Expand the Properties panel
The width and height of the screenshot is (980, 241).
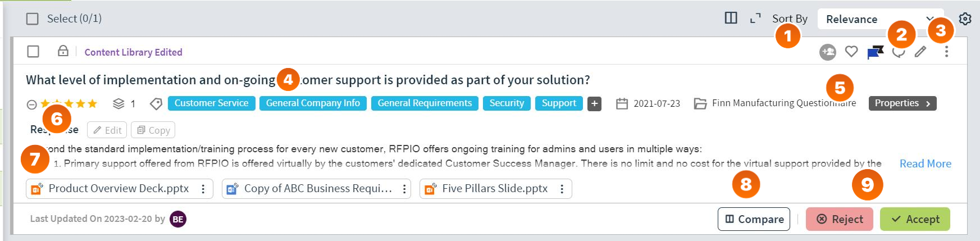pyautogui.click(x=902, y=103)
